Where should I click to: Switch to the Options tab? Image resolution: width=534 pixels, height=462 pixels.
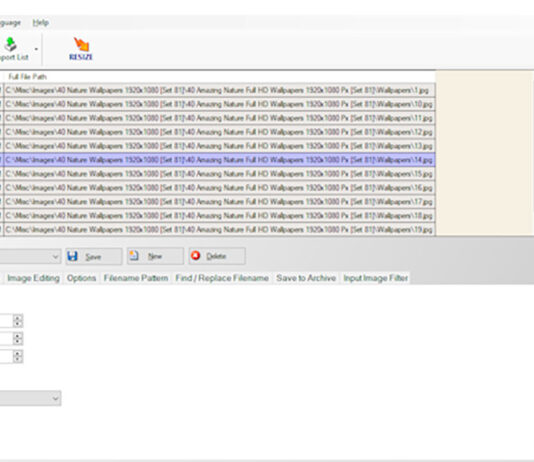[81, 278]
